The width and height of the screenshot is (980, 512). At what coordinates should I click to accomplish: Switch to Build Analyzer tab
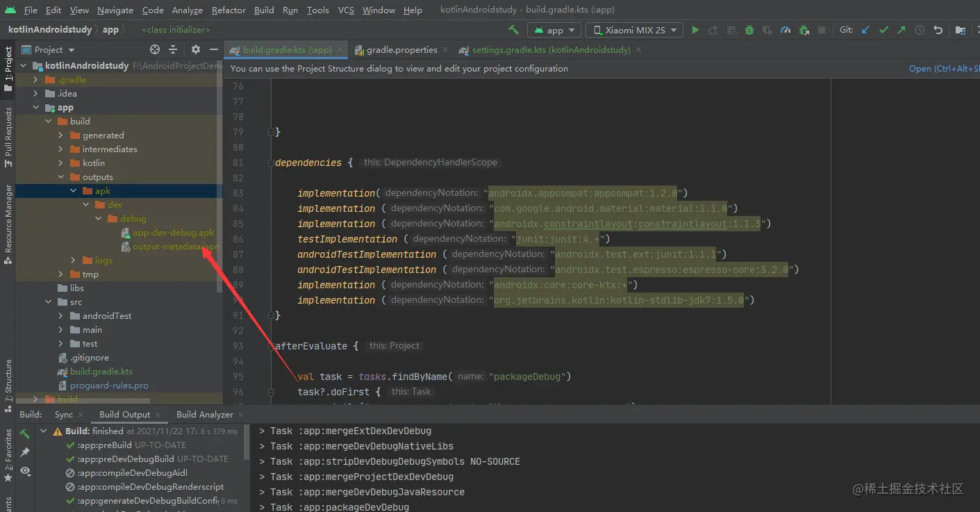tap(205, 414)
